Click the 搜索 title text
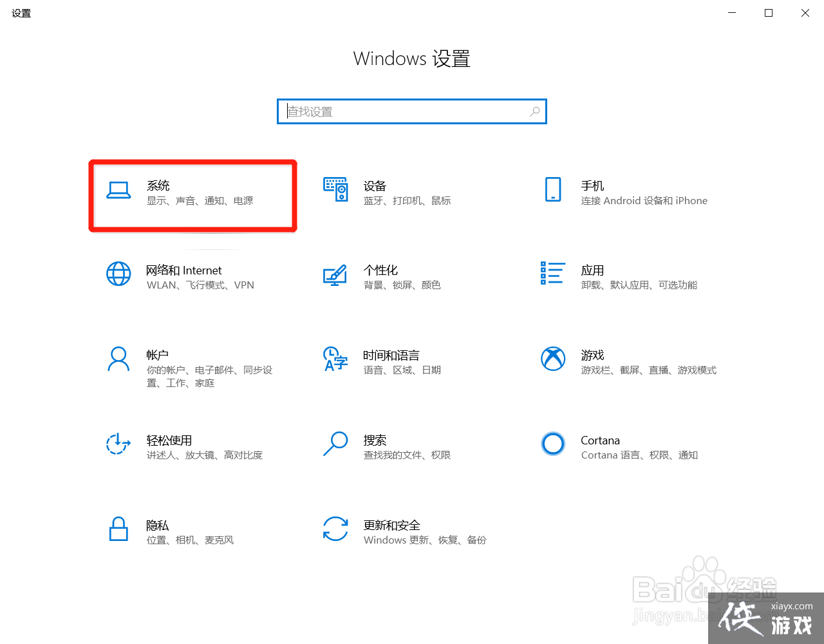This screenshot has height=644, width=824. click(x=375, y=440)
